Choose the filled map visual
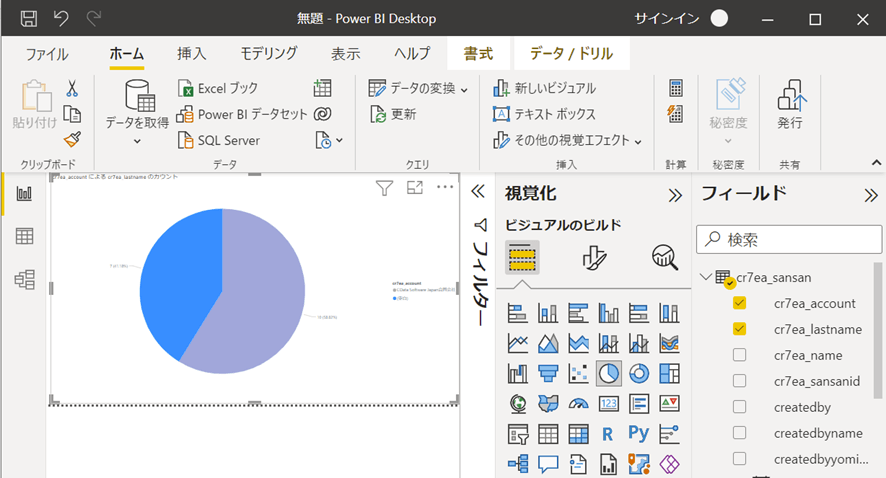This screenshot has width=886, height=478. [x=548, y=403]
